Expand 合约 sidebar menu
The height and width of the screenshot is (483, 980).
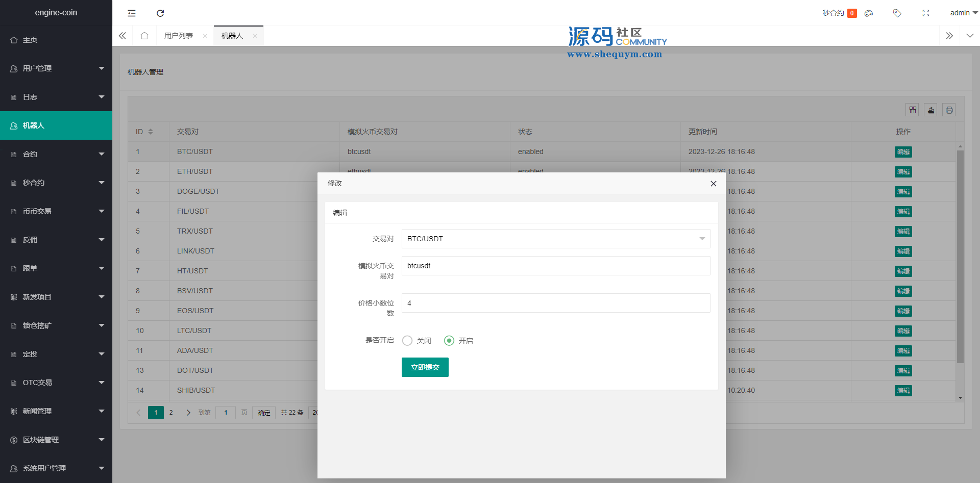[x=56, y=154]
